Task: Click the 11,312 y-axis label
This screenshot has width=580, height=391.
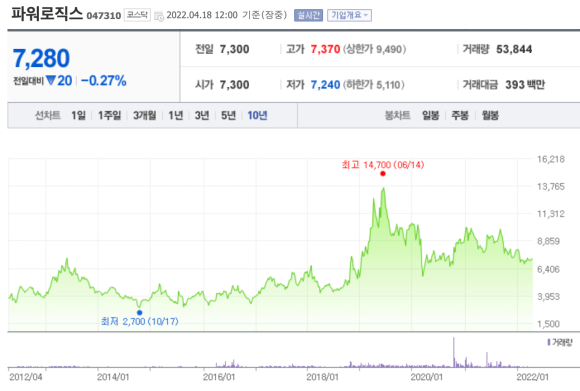Action: (x=551, y=214)
